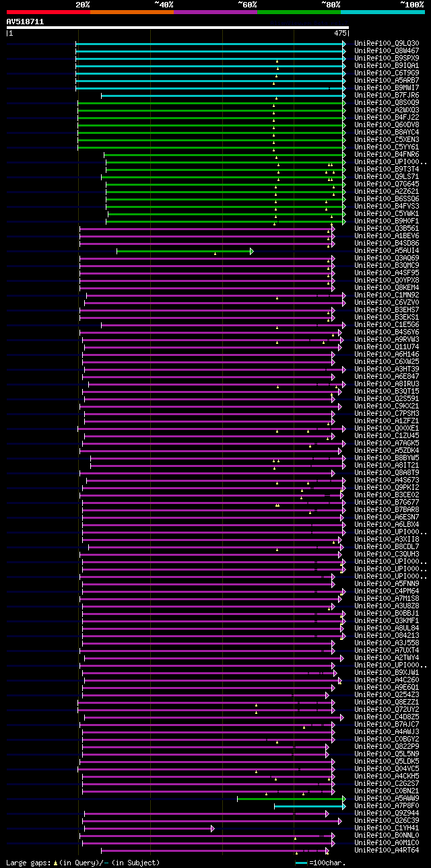Select the UniRef100_A5AUI4 label
This screenshot has height=868, width=431.
[387, 251]
